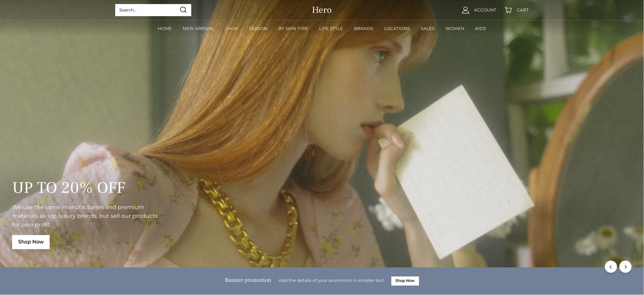Open LOCATIONS menu item

coord(397,29)
